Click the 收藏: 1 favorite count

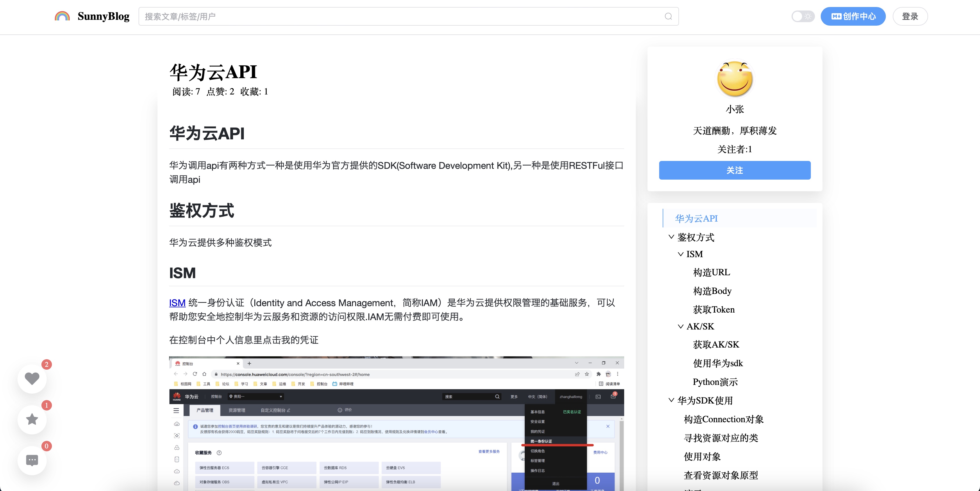(x=254, y=91)
